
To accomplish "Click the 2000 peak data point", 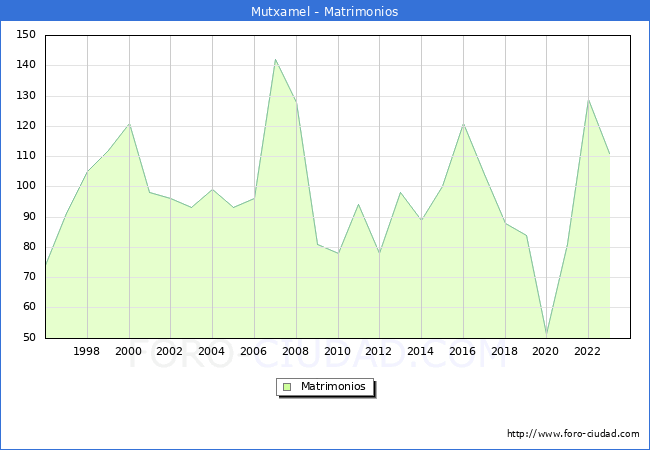I will click(129, 124).
